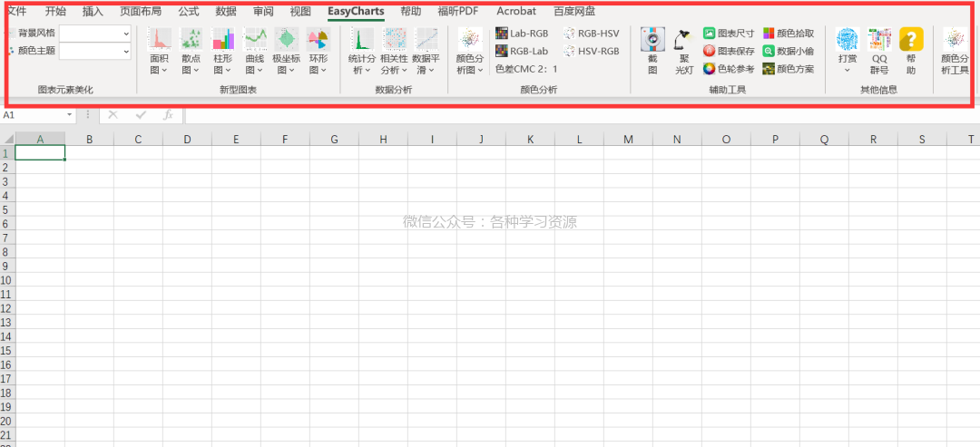Select column header S
Viewport: 980px width, 447px height.
(x=922, y=140)
